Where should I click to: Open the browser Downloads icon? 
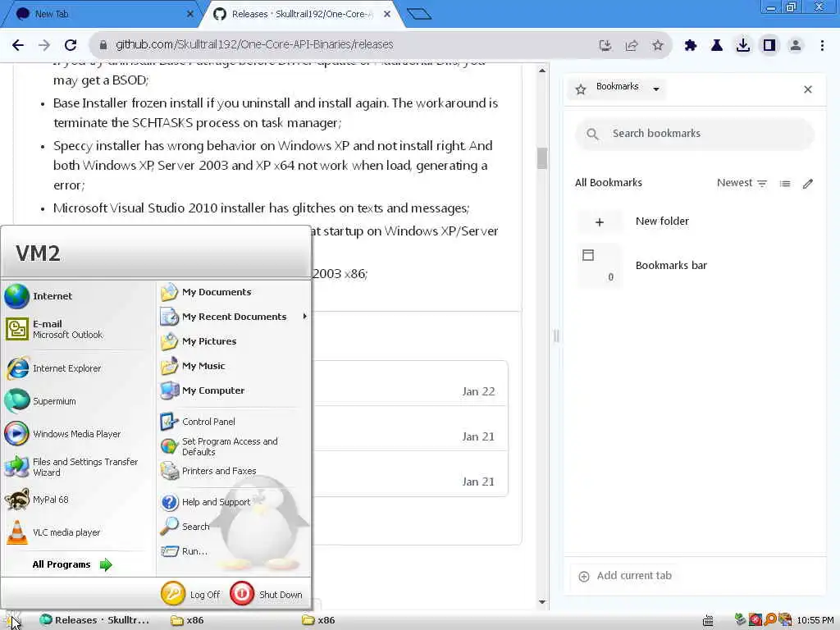point(743,46)
